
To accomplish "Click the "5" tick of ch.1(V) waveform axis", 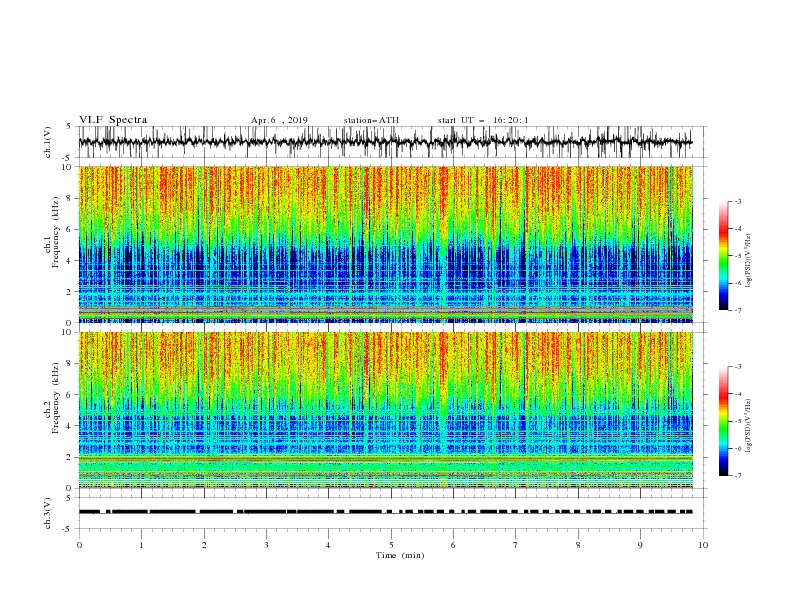I will click(69, 126).
